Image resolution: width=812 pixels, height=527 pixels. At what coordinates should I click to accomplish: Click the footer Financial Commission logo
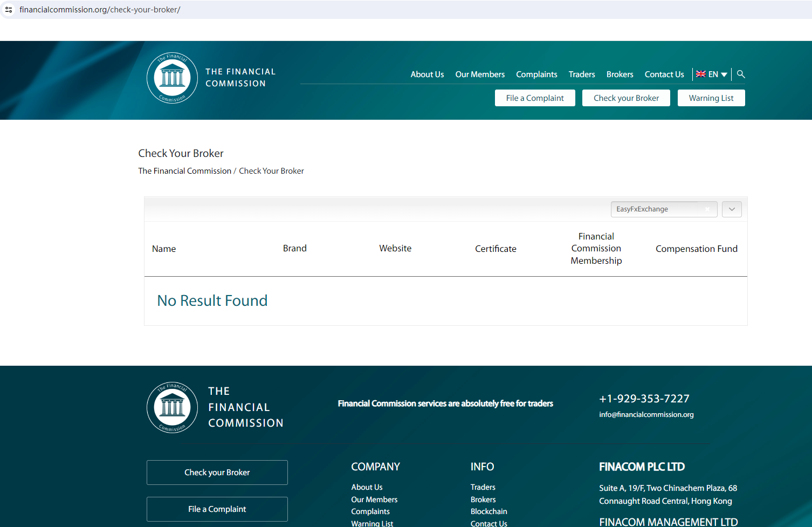point(172,407)
